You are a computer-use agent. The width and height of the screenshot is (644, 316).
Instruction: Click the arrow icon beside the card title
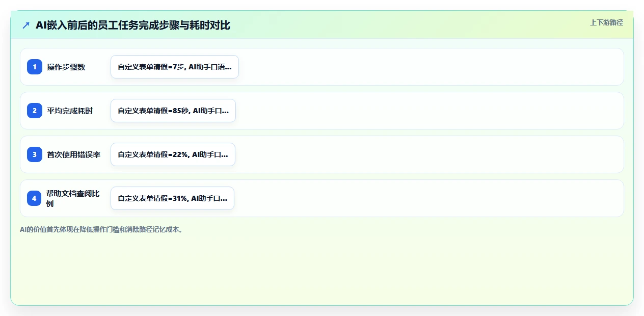point(26,25)
